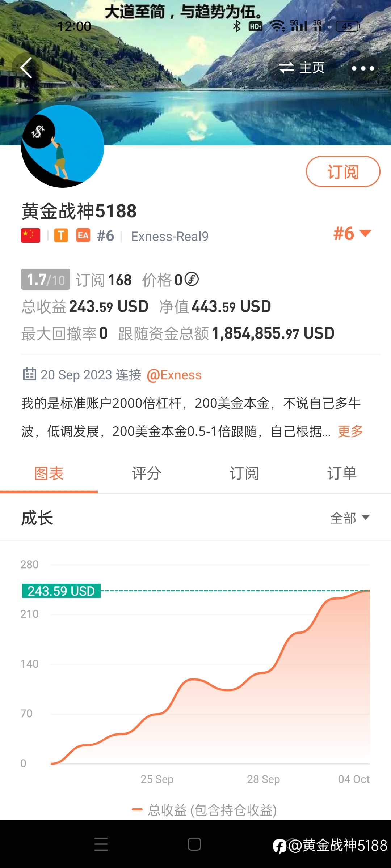Tap the EA badge icon

[x=83, y=236]
